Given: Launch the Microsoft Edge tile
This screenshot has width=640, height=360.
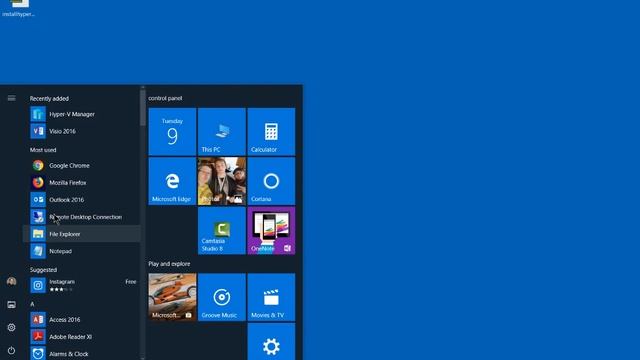Looking at the screenshot, I should [x=172, y=181].
